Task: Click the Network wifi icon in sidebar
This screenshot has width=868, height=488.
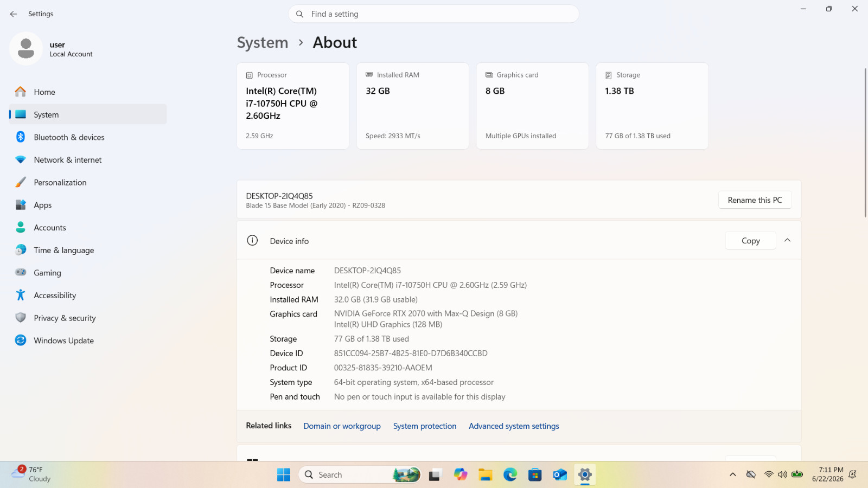Action: 21,160
